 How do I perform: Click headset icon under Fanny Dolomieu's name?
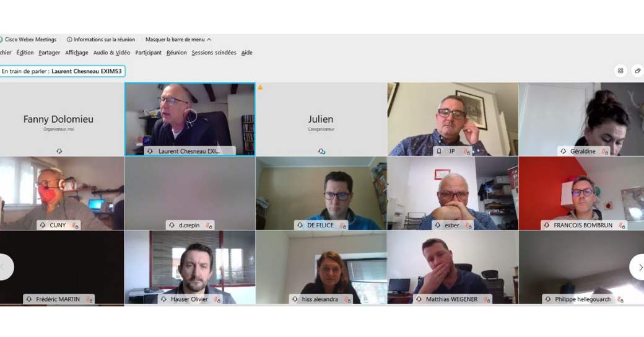pos(59,151)
